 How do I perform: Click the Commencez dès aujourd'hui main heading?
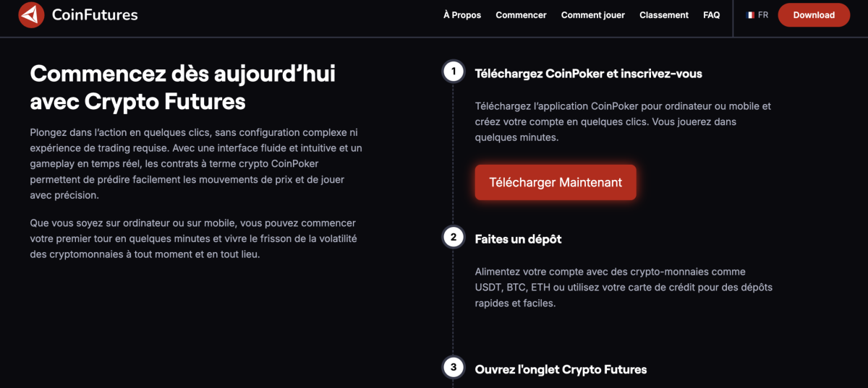point(183,87)
